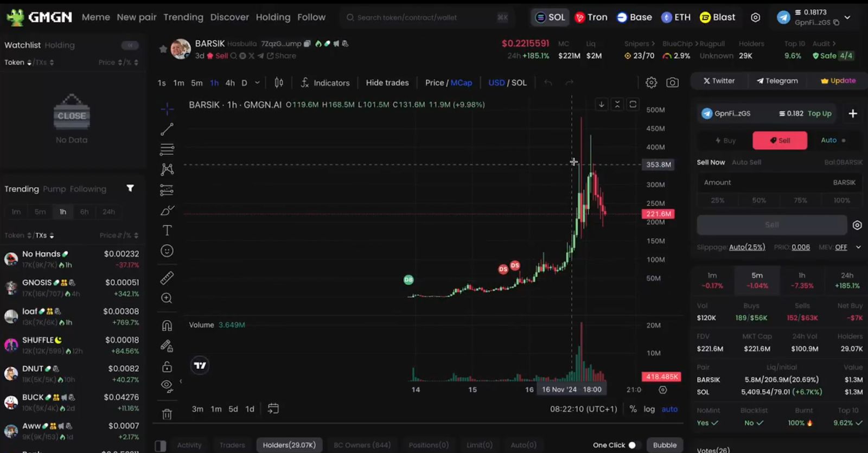Open the Trending menu
Screen dimensions: 868x453
[183, 17]
